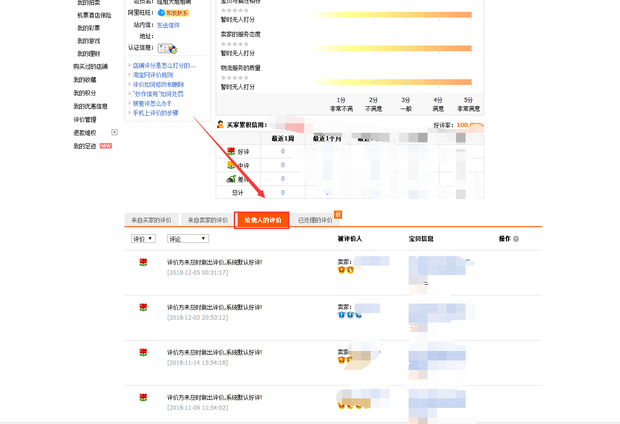The image size is (620, 424).
Task: Click the [2018-12-03 20:53:12] timestamp
Action: click(197, 318)
